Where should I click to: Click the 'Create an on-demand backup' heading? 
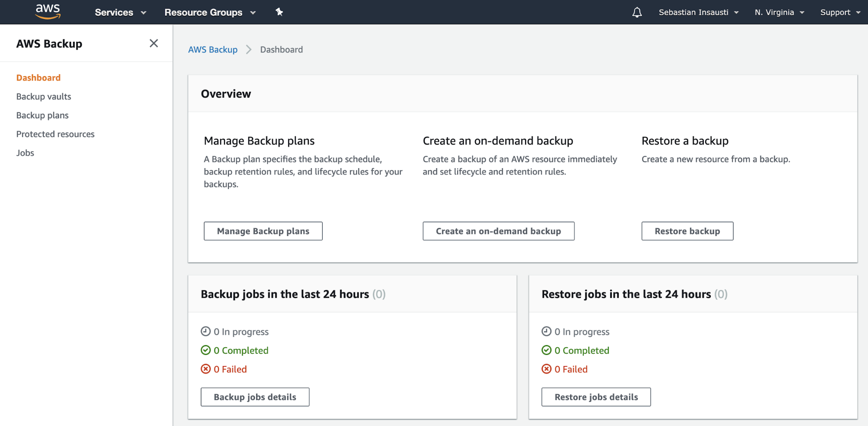pyautogui.click(x=498, y=141)
